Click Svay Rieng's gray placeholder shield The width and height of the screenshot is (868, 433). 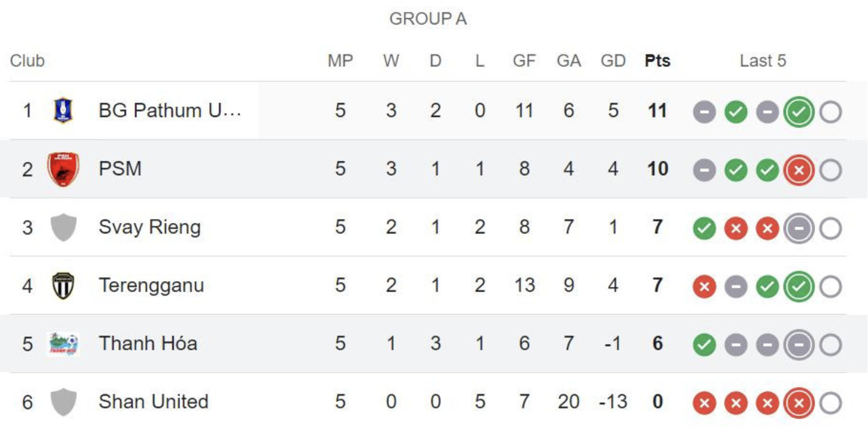(63, 227)
